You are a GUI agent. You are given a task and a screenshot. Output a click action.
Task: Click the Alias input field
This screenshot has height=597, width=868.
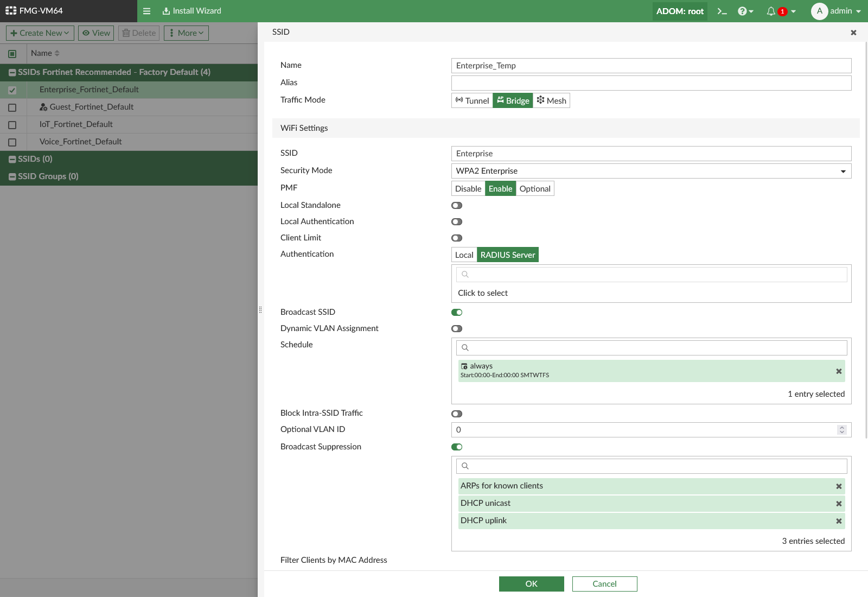[x=651, y=83]
